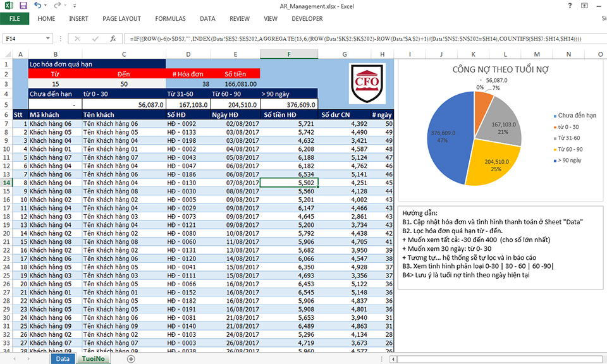Image resolution: width=607 pixels, height=364 pixels.
Task: Select the 'Từ' filter value cell containing 15
Action: [x=56, y=83]
